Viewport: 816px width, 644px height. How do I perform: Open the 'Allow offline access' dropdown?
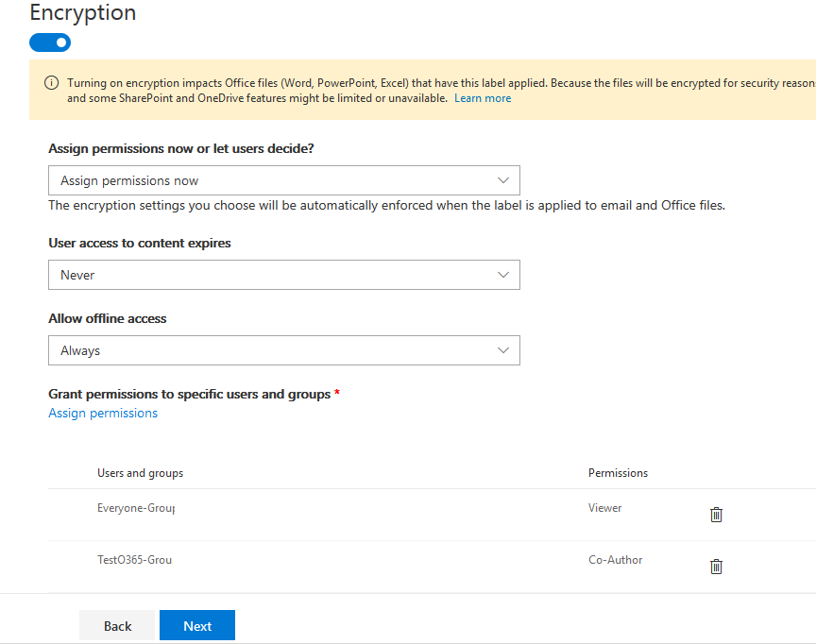pyautogui.click(x=283, y=350)
